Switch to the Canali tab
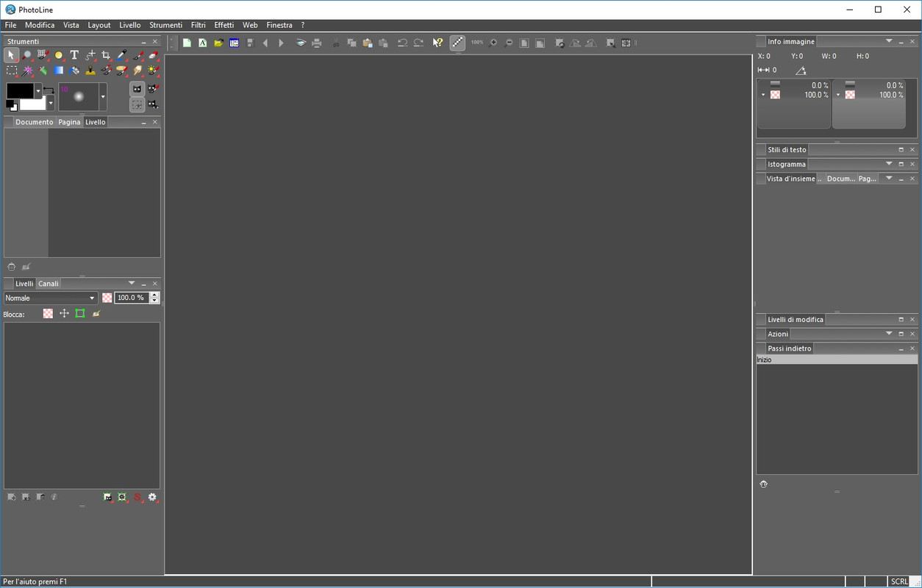Image resolution: width=922 pixels, height=588 pixels. [x=49, y=284]
